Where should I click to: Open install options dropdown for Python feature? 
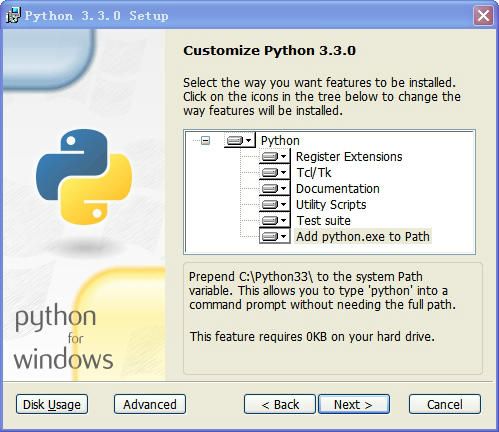pos(240,140)
